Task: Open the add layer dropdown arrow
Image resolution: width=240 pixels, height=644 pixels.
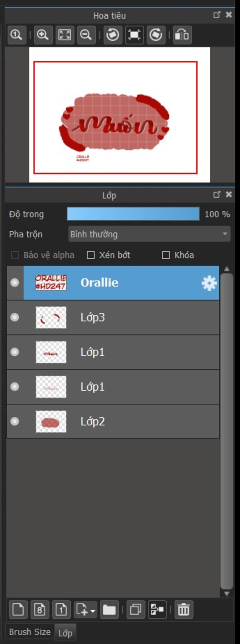Action: (93, 610)
